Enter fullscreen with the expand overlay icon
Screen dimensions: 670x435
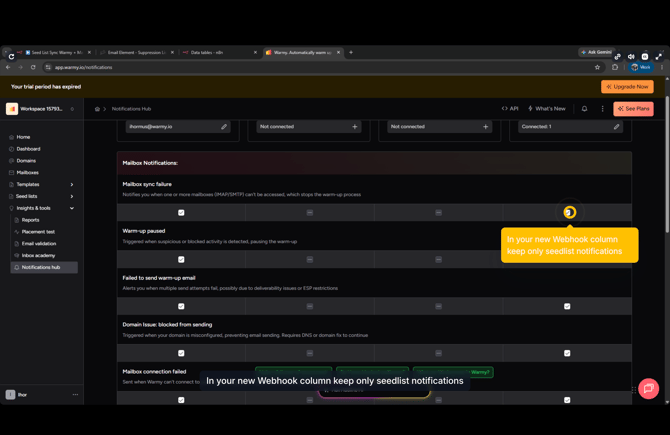click(x=658, y=56)
